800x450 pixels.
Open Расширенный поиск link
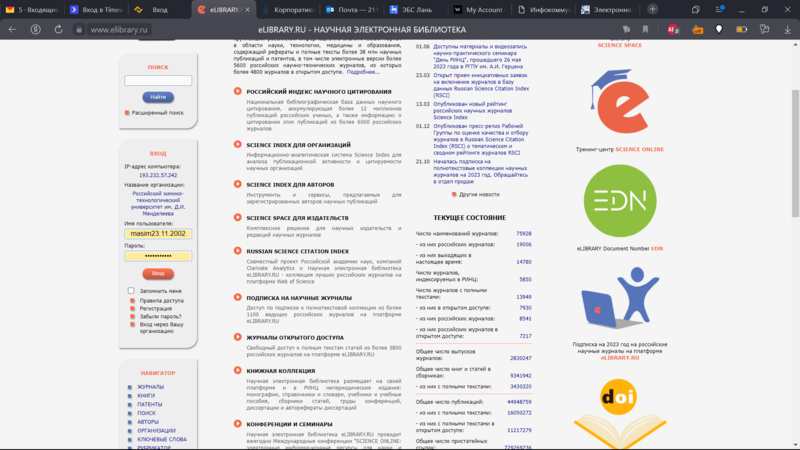158,113
